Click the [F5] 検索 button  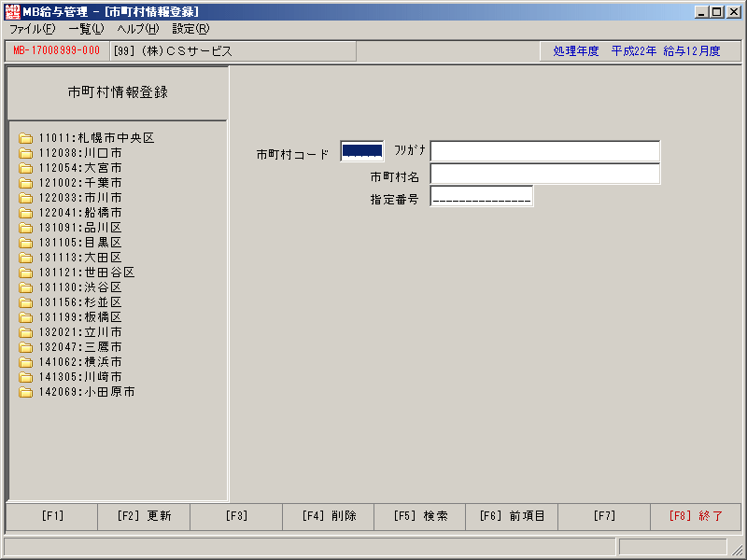(x=421, y=516)
